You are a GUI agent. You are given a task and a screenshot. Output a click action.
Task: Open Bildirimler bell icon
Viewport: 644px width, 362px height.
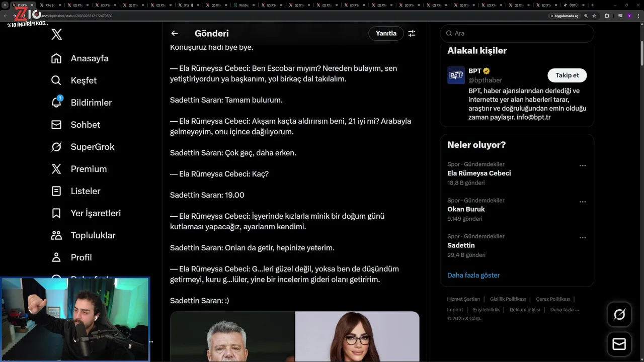[x=56, y=102]
